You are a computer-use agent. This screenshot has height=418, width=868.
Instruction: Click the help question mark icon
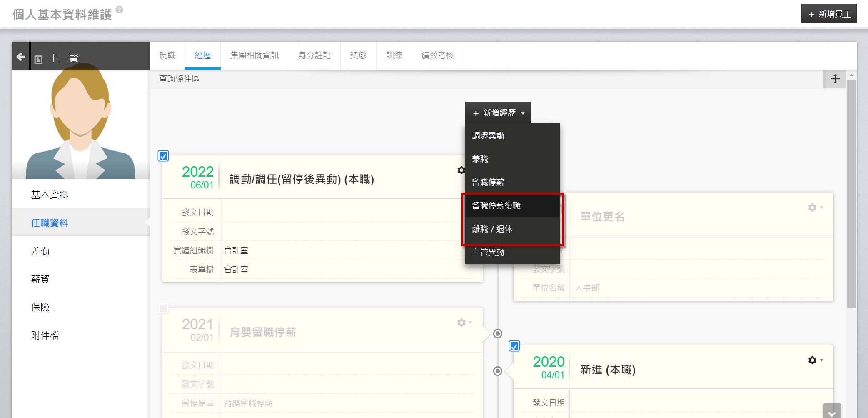click(x=120, y=10)
